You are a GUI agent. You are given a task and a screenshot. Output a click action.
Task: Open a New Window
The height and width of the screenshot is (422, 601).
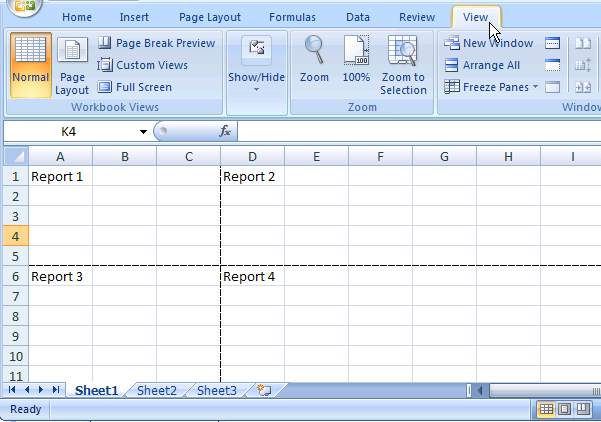[489, 43]
